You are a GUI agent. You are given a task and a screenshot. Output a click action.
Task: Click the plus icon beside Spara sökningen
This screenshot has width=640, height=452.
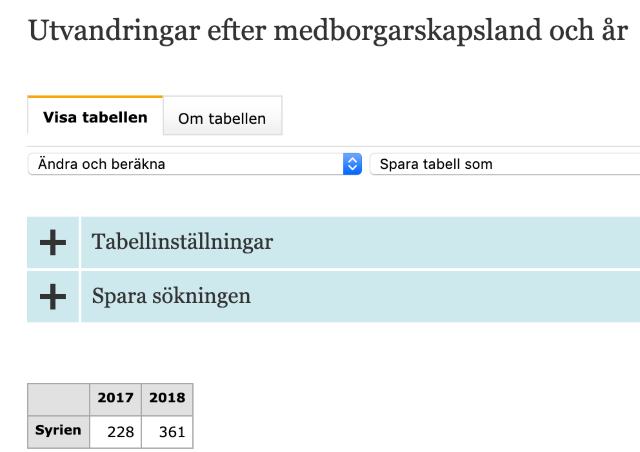(53, 297)
